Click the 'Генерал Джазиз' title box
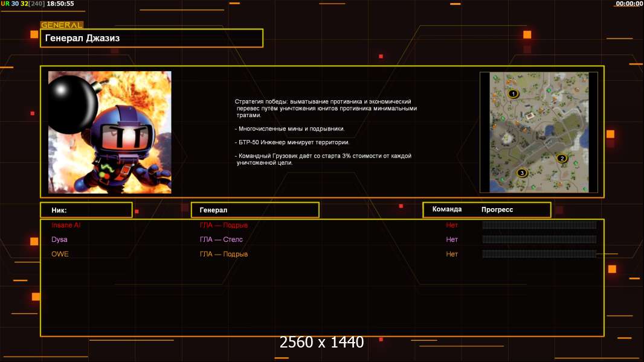The height and width of the screenshot is (362, 644). tap(152, 38)
